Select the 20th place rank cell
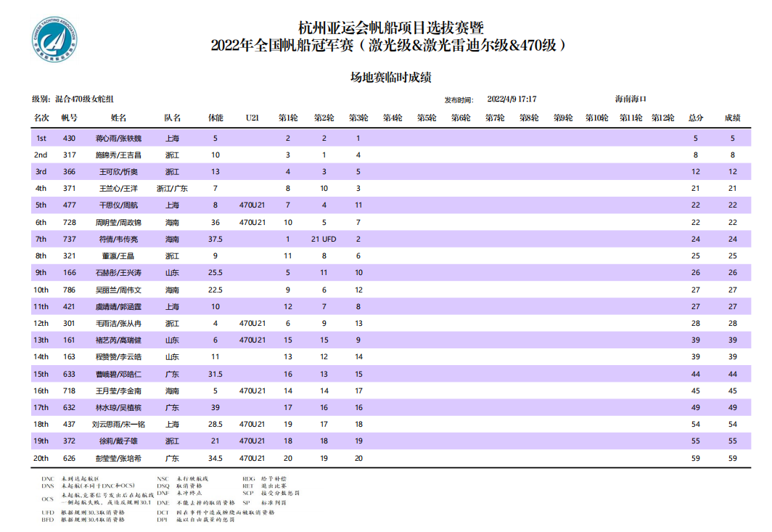 pos(41,458)
